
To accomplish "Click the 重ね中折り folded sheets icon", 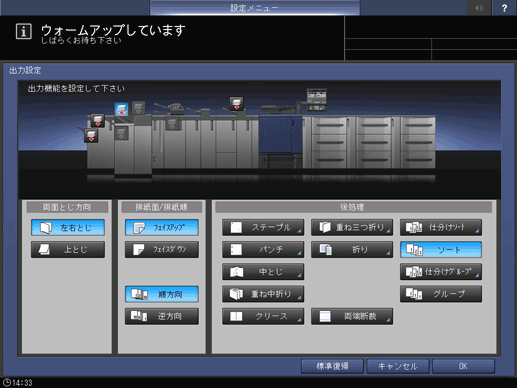I will click(236, 294).
